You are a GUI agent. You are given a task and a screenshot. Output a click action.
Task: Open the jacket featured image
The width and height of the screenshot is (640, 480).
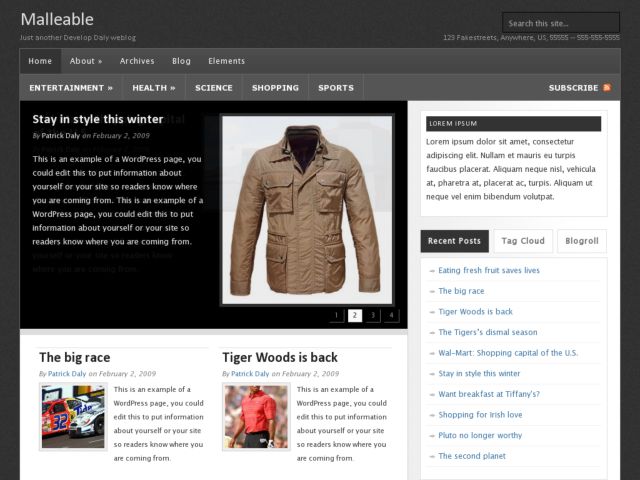point(307,210)
